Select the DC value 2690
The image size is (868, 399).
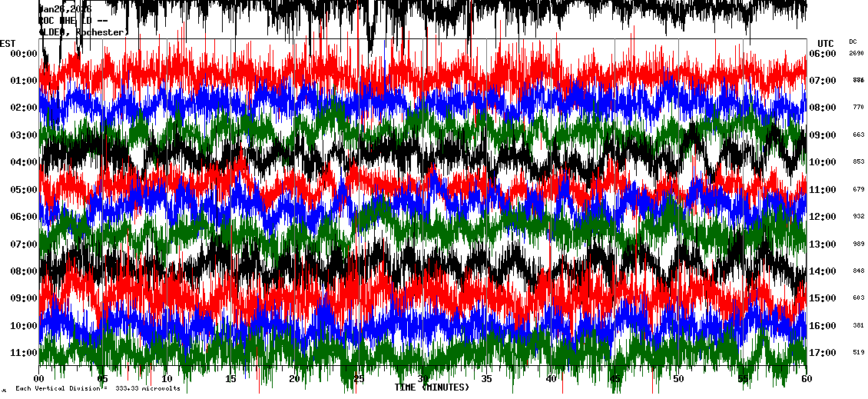tap(857, 54)
